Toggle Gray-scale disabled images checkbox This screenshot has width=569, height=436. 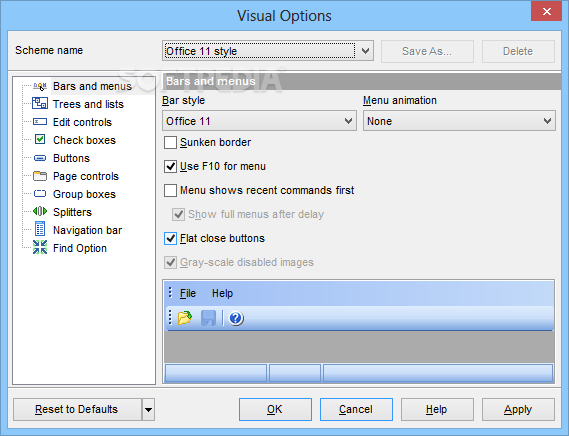pyautogui.click(x=171, y=262)
